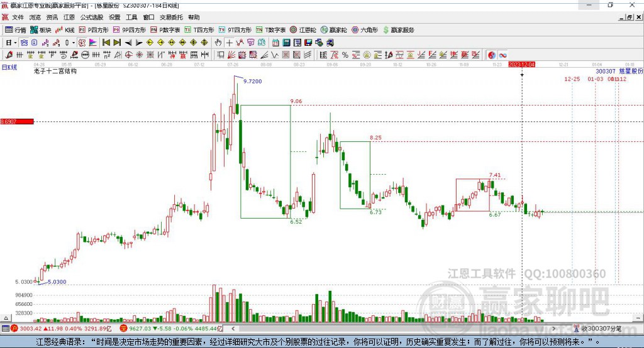The width and height of the screenshot is (644, 348).
Task: Click the status bar grid icon
Action: [x=5, y=329]
